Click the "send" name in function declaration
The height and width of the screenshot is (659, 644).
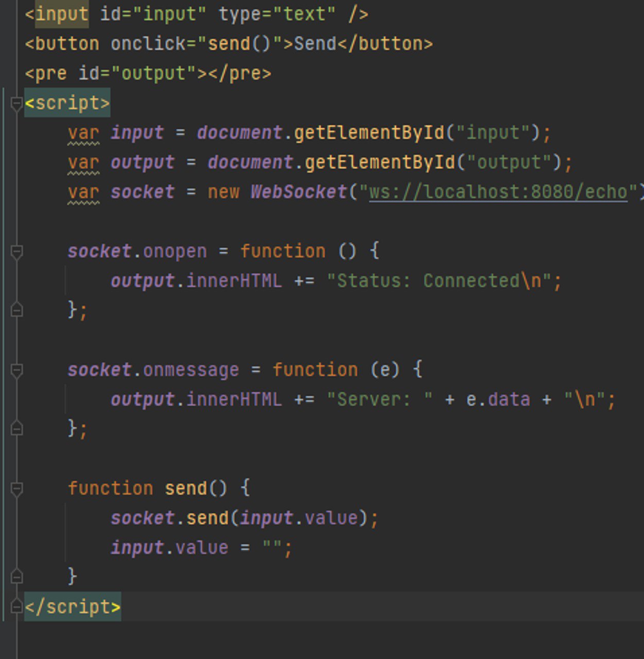click(x=186, y=488)
